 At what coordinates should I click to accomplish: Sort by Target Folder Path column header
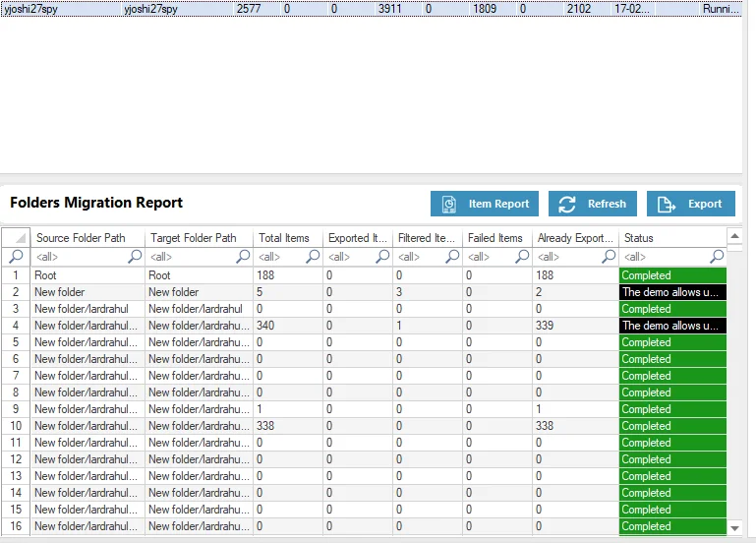[x=200, y=238]
